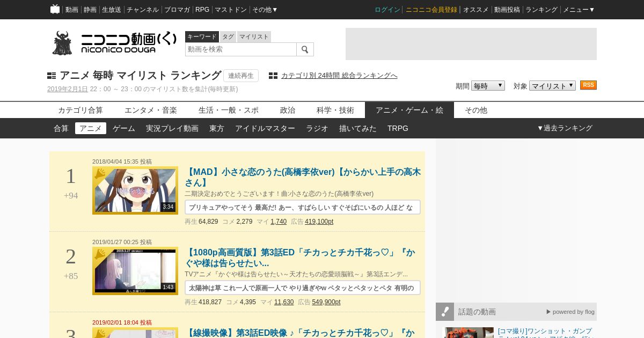Click the Niconico Douga logo
644x338 pixels.
pos(114,43)
